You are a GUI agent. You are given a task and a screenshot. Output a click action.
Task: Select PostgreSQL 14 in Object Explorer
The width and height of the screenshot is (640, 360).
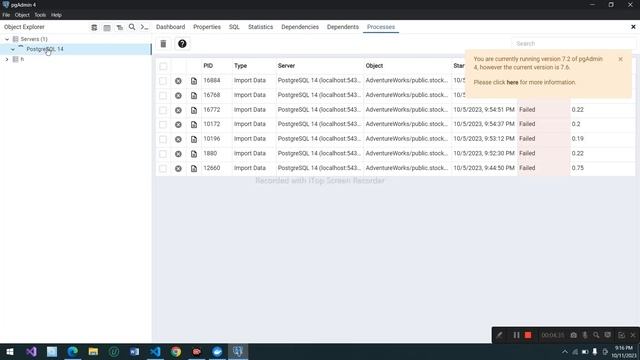point(45,49)
